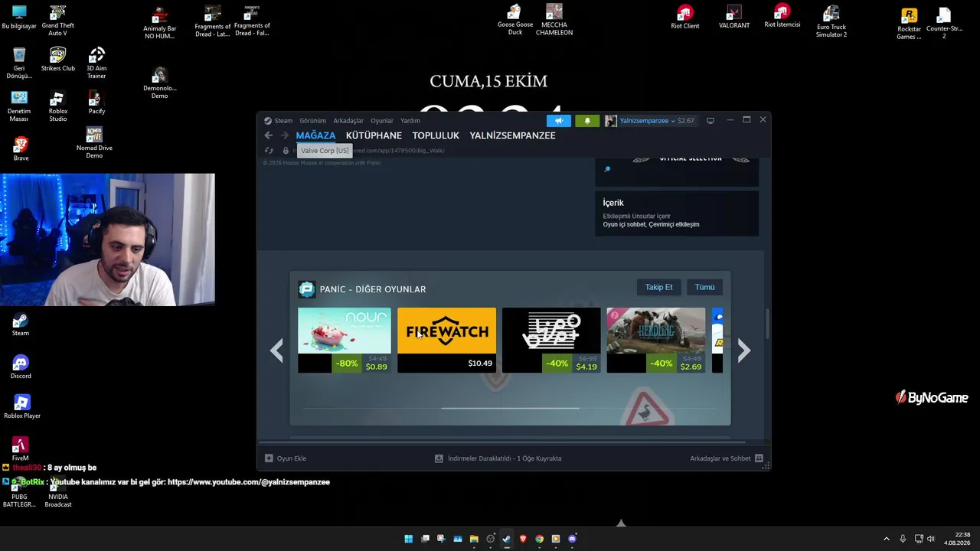Click the downloads icon in Steam's footer

point(439,458)
